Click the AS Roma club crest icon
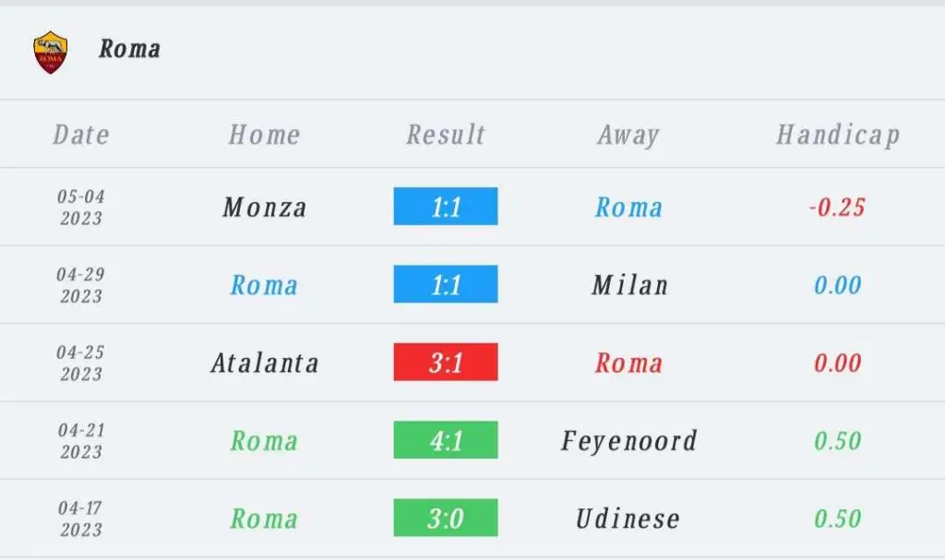 click(x=51, y=53)
